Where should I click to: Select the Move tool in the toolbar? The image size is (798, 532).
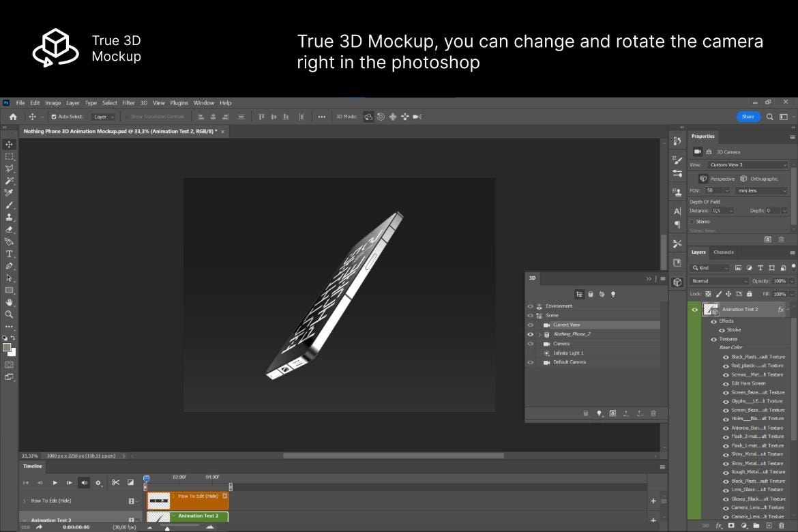pos(9,144)
